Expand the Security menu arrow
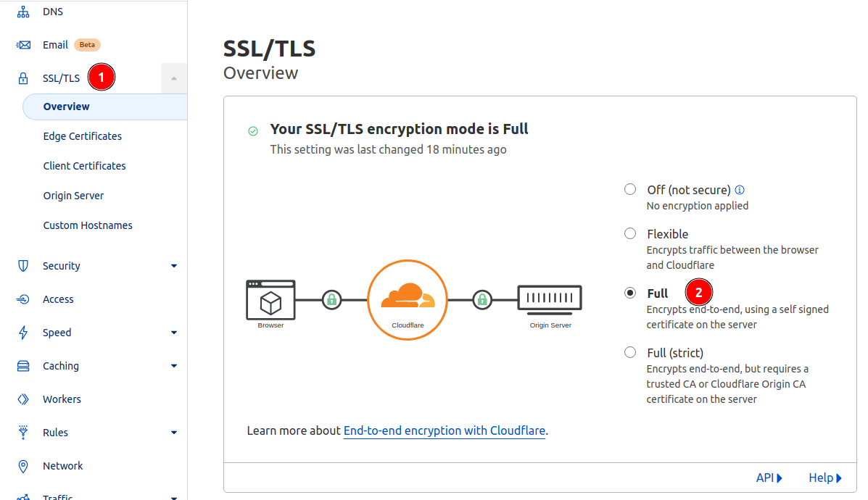This screenshot has width=868, height=500. 174,266
